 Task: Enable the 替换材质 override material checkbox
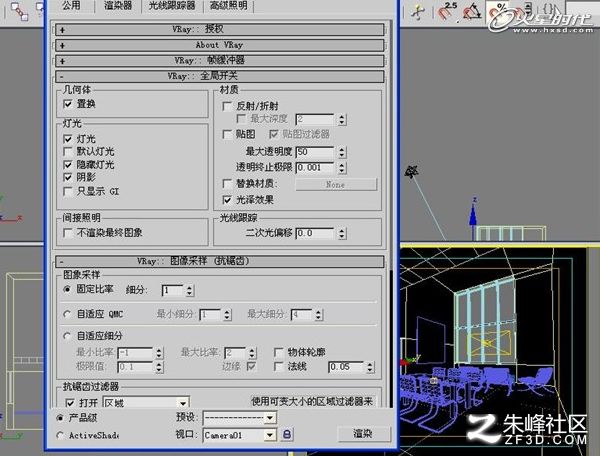227,184
